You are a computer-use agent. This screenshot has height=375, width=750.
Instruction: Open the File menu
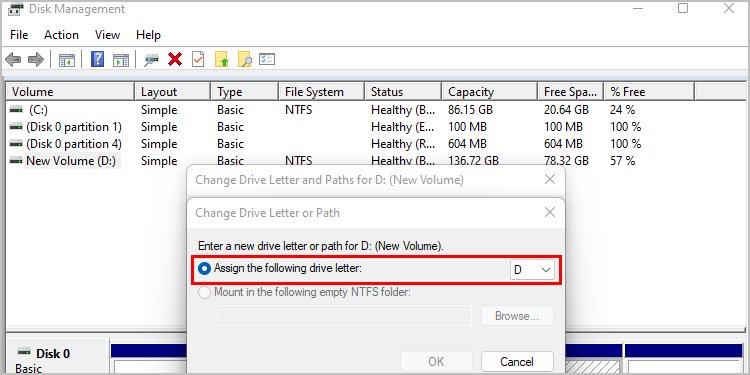click(19, 35)
